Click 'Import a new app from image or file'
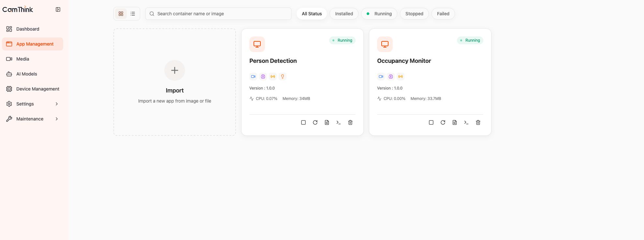This screenshot has height=240, width=644. point(175,101)
